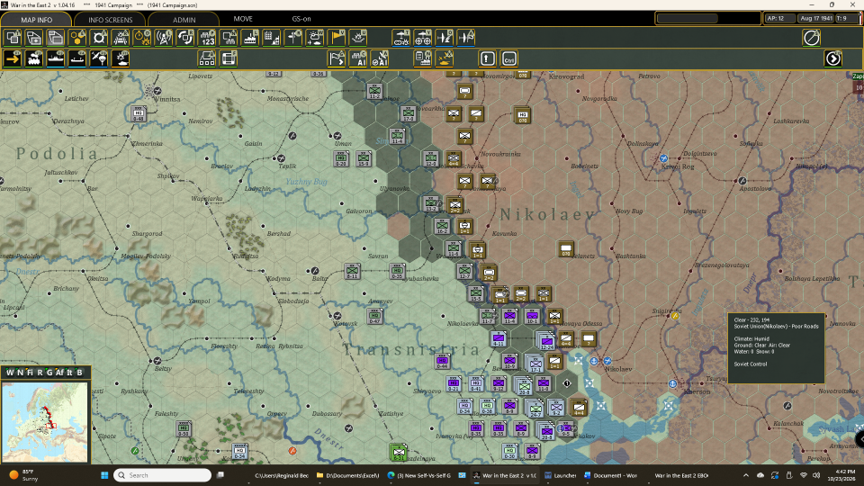
Task: Click the Nikolaev port anchor icon
Action: pyautogui.click(x=593, y=361)
